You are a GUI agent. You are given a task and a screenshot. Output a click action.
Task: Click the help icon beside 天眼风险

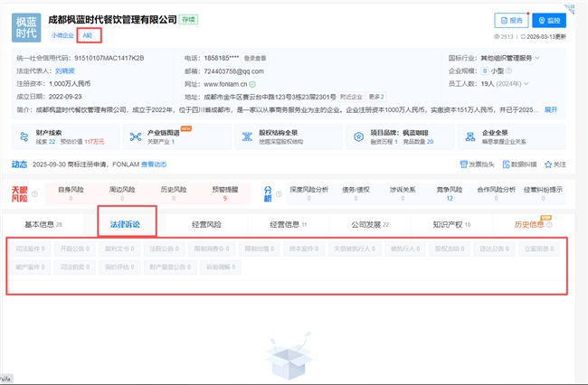tap(34, 193)
